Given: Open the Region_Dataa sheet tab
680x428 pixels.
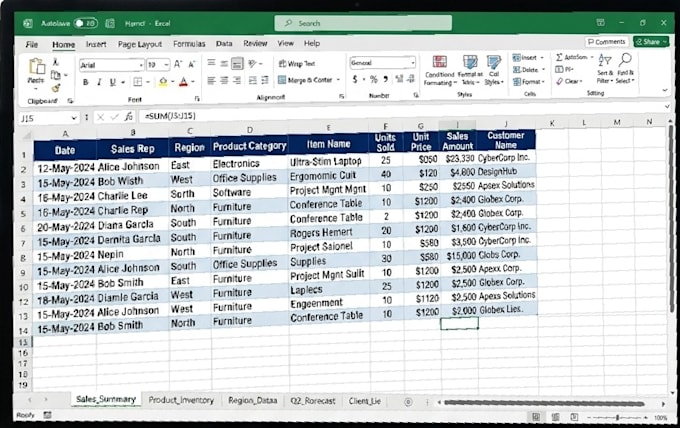Looking at the screenshot, I should [252, 400].
